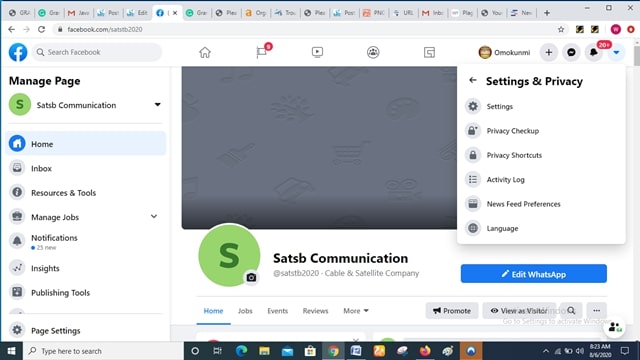
Task: Click the Satsb Communication profile picture
Action: click(x=229, y=255)
